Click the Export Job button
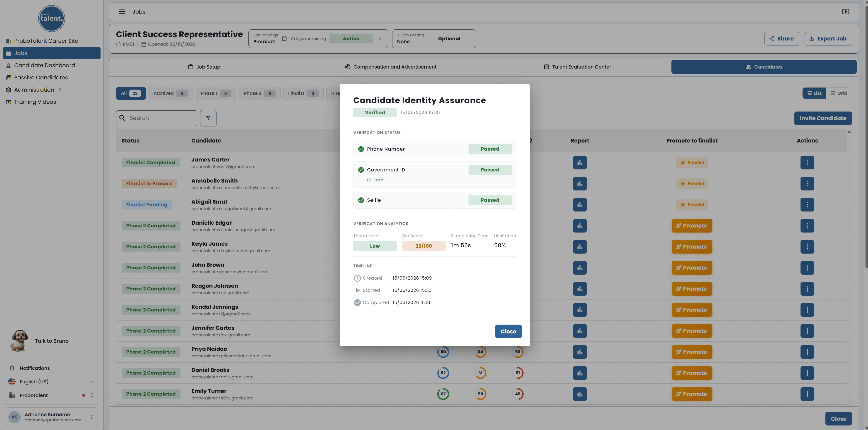 click(x=828, y=39)
